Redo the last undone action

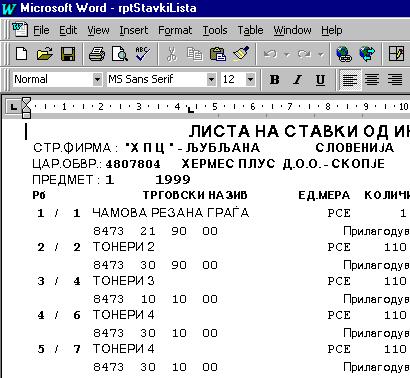[x=304, y=54]
